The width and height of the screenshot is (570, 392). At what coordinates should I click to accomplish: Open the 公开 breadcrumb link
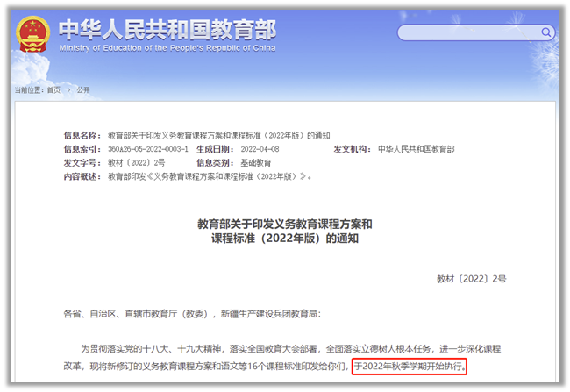pyautogui.click(x=83, y=89)
